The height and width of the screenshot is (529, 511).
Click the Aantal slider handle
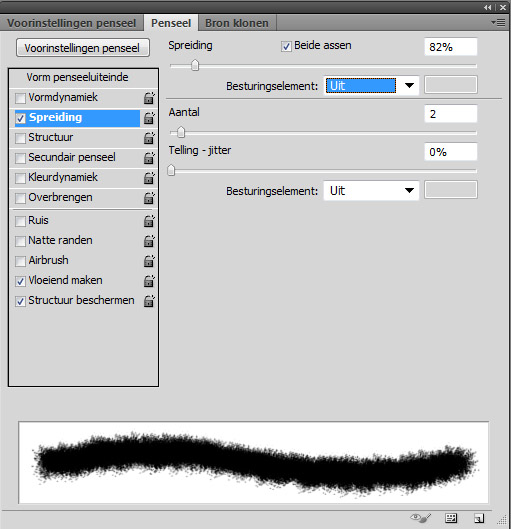point(181,132)
